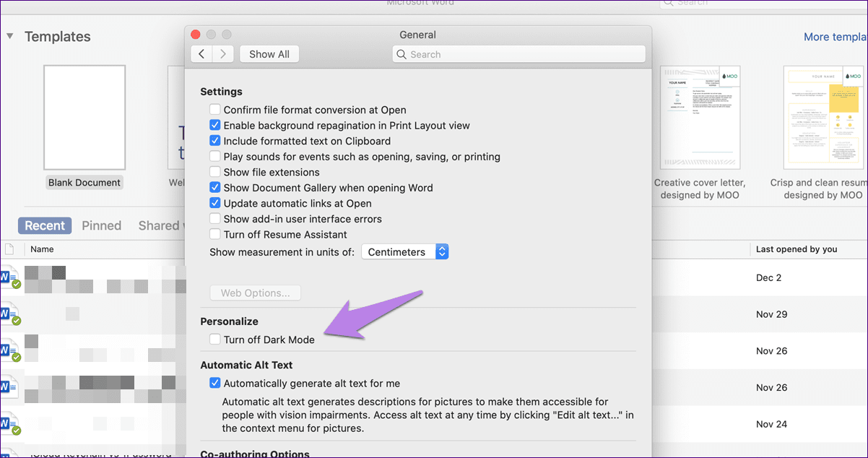Uncheck Show Document Gallery when opening Word
This screenshot has width=868, height=458.
(215, 188)
